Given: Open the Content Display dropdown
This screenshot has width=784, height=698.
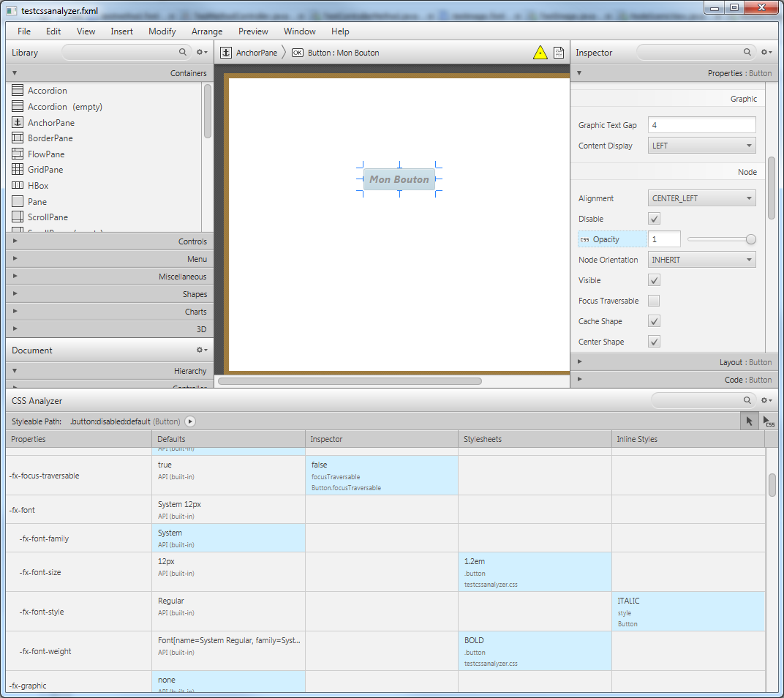Looking at the screenshot, I should click(x=701, y=146).
